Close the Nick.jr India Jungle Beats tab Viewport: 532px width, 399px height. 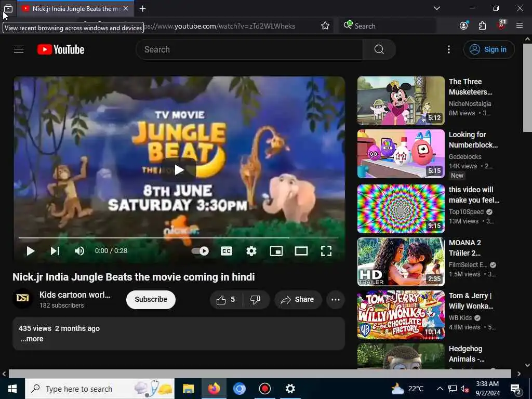126,8
